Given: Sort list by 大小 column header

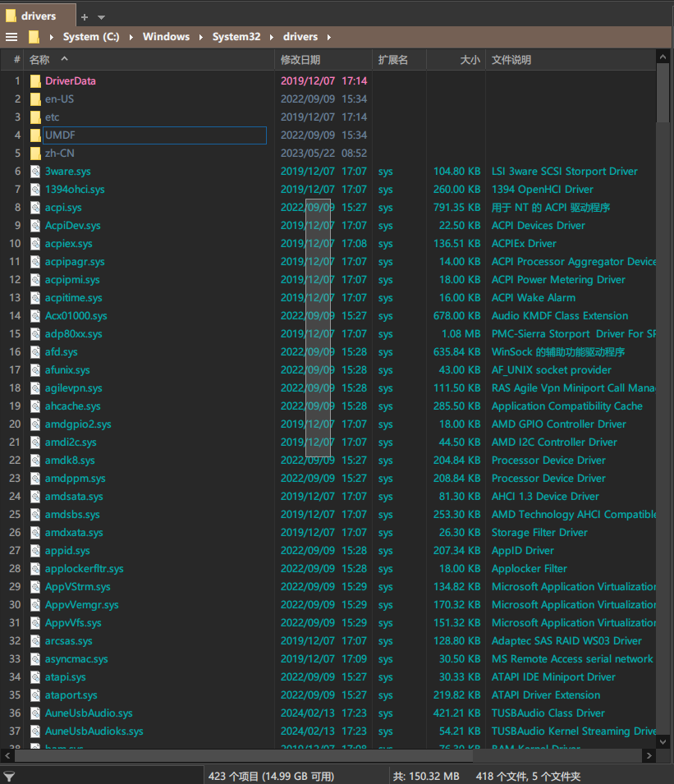Looking at the screenshot, I should pos(470,60).
